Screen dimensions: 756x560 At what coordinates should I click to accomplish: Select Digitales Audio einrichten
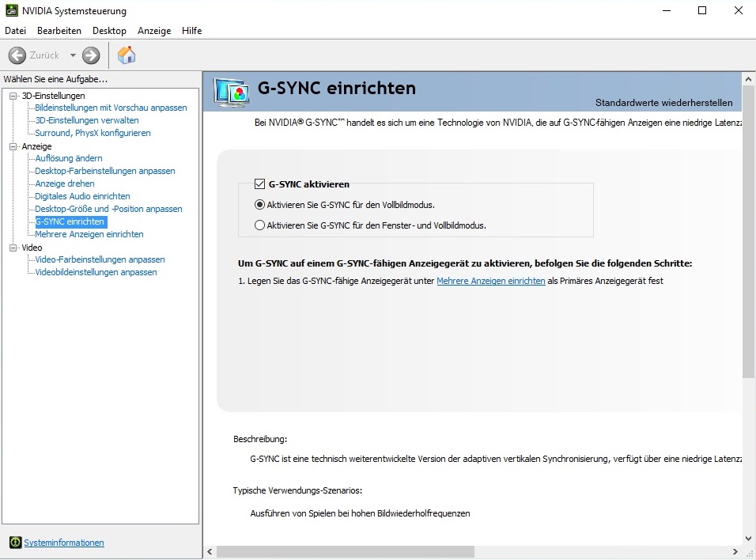pyautogui.click(x=82, y=196)
